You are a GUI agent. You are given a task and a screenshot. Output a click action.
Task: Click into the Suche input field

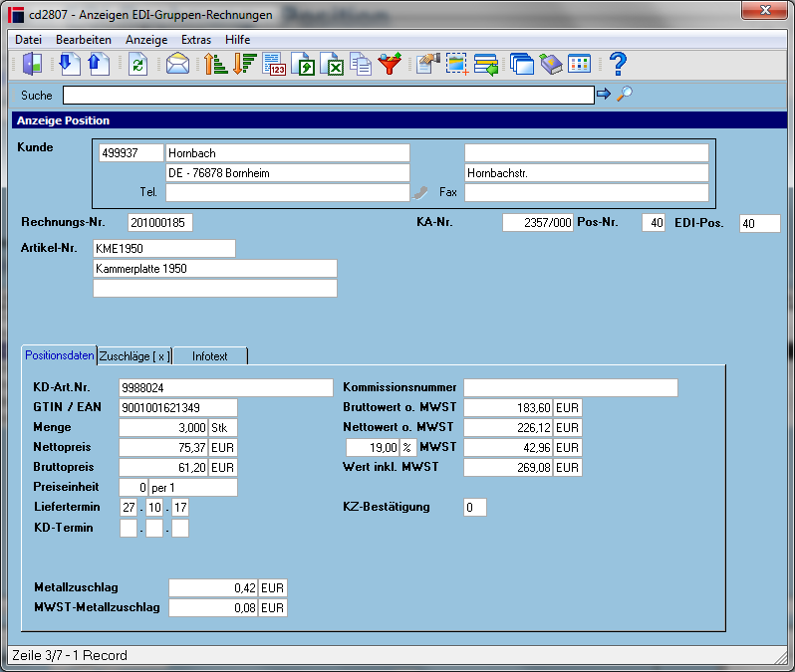coord(328,95)
